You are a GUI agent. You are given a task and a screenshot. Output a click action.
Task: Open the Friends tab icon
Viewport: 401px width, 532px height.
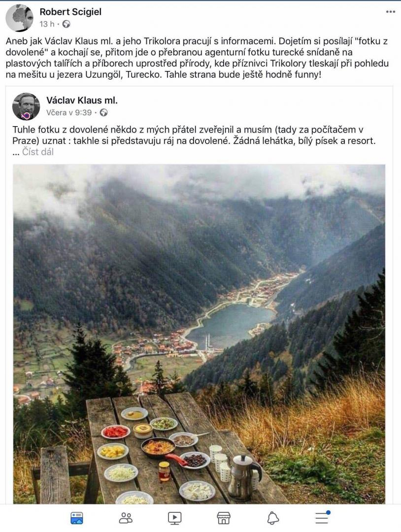126,518
